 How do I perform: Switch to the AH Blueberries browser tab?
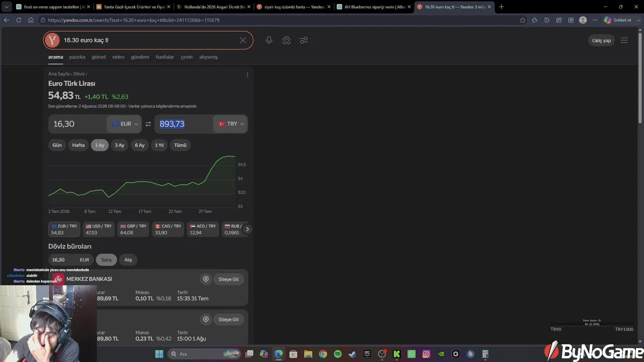pos(373,7)
